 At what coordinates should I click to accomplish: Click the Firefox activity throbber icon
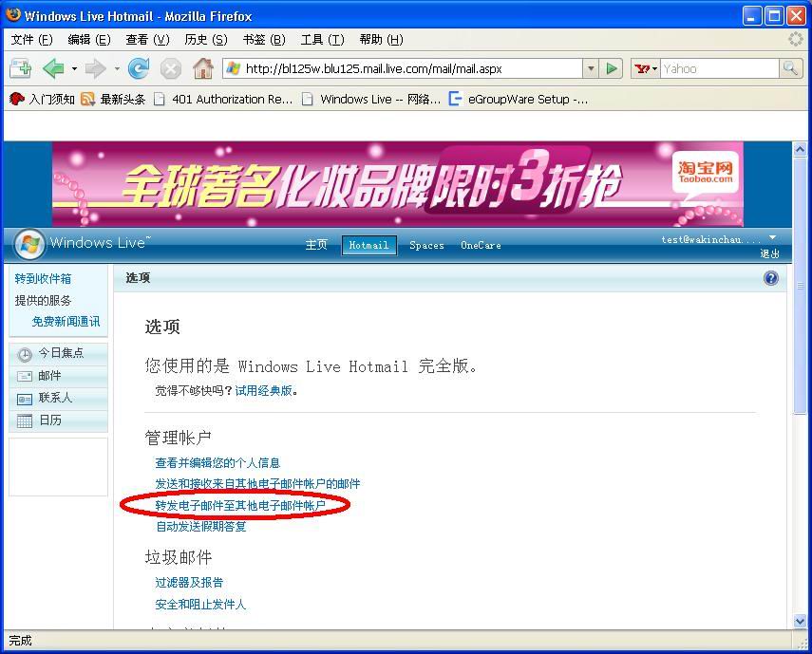point(796,39)
